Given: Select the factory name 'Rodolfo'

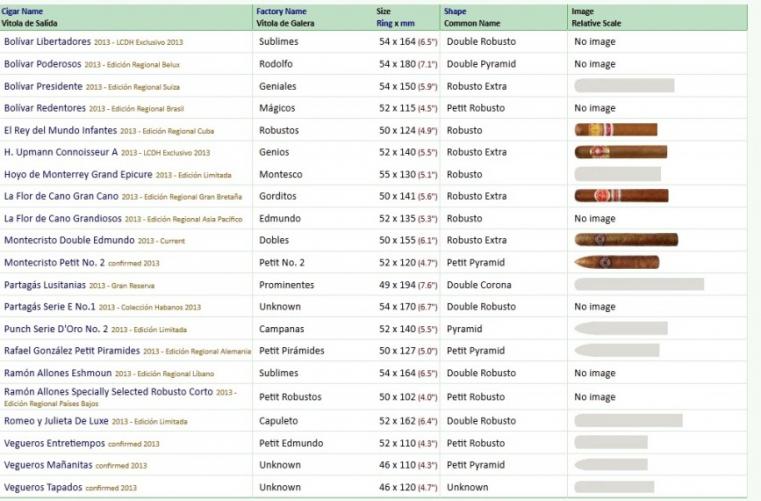Looking at the screenshot, I should (276, 64).
